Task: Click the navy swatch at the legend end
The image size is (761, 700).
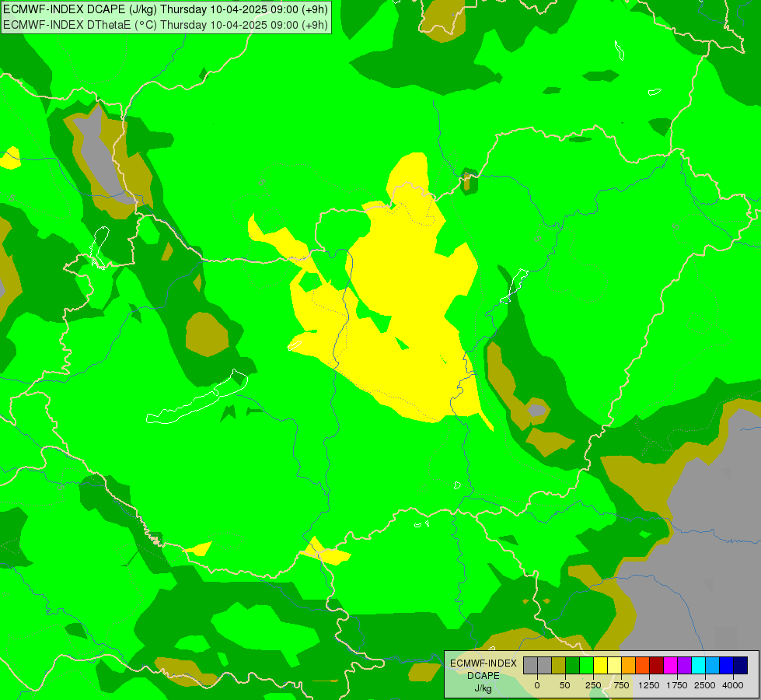Action: click(741, 666)
